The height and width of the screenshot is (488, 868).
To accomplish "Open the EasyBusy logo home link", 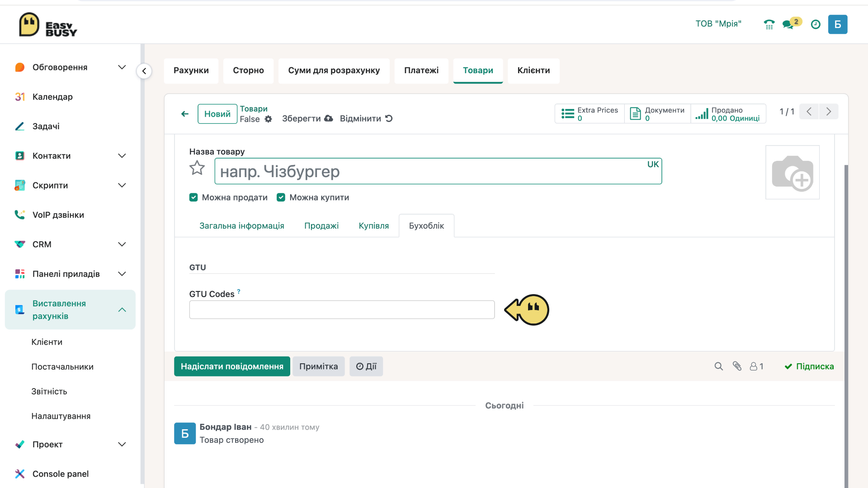I will 48,24.
